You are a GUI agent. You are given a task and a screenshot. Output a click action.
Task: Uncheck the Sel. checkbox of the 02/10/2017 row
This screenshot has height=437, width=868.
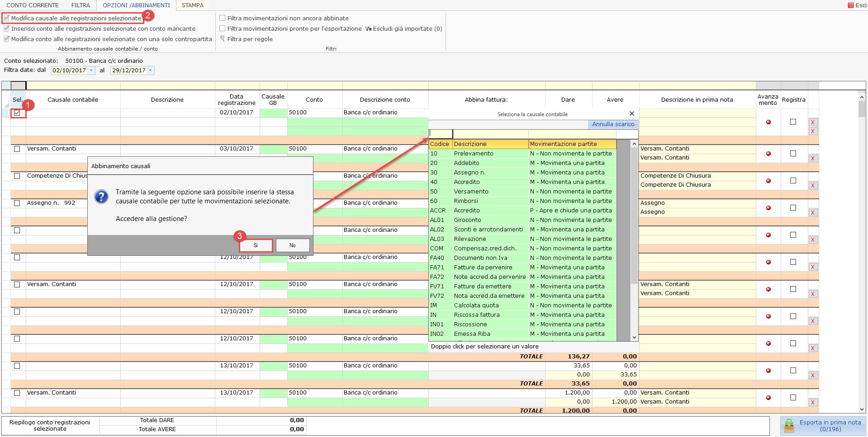point(17,113)
